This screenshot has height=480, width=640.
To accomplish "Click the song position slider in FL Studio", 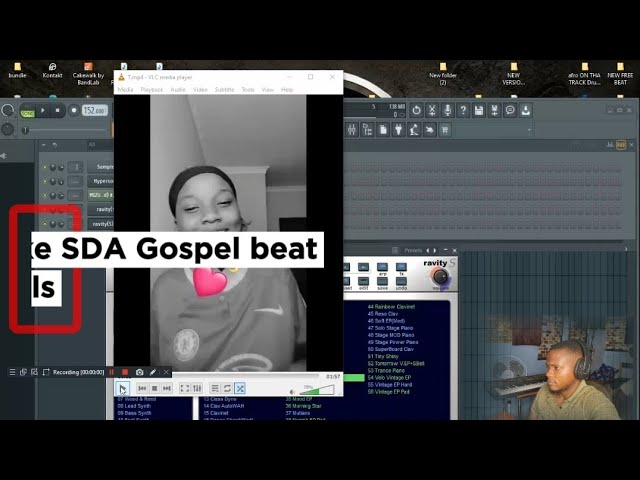I will click(x=65, y=130).
